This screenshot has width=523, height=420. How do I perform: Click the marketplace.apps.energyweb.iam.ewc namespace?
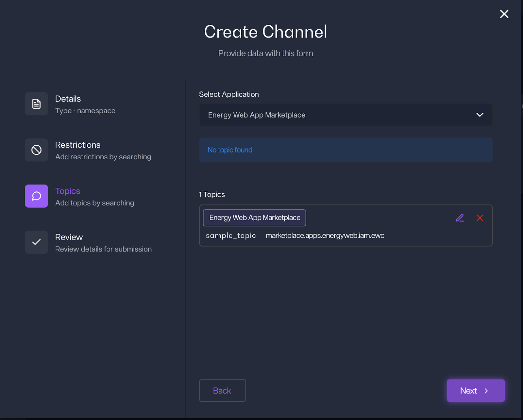click(x=325, y=235)
